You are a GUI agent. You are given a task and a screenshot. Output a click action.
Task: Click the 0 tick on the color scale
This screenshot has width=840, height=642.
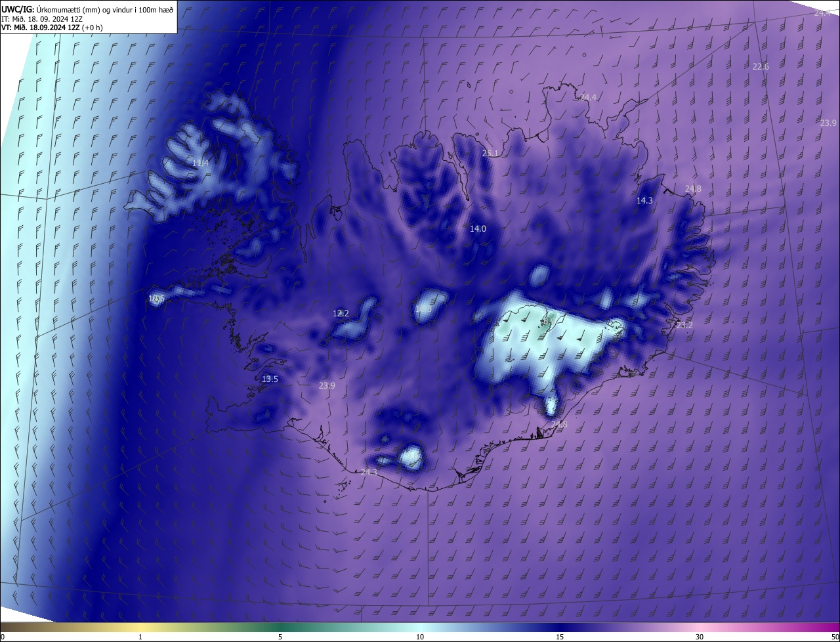(x=3, y=637)
